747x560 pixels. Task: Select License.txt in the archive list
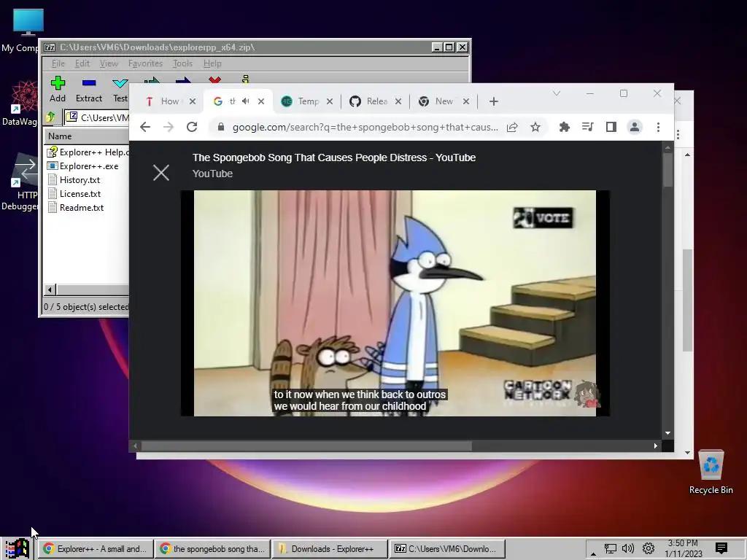[x=74, y=194]
